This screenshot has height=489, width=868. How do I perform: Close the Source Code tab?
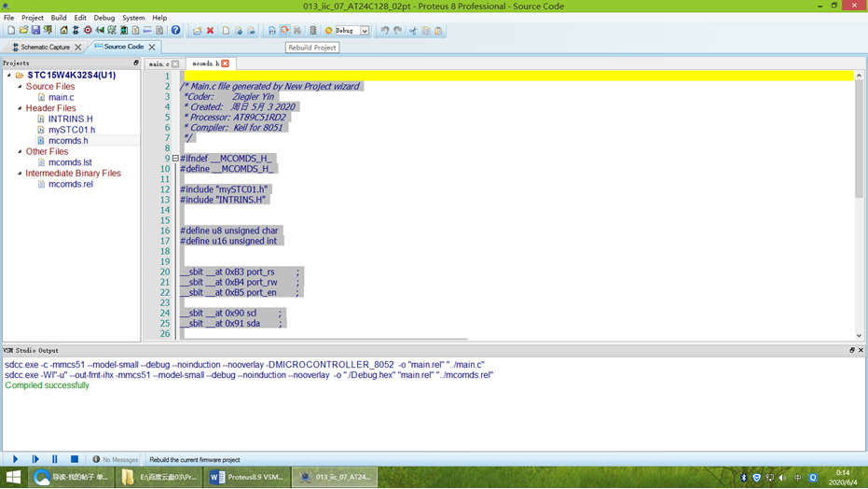point(152,47)
